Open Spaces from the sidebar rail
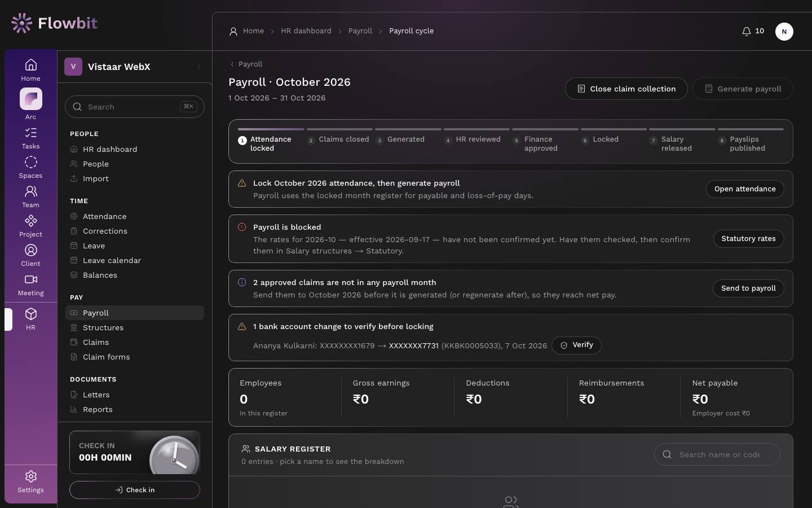Viewport: 812px width, 508px height. (31, 167)
